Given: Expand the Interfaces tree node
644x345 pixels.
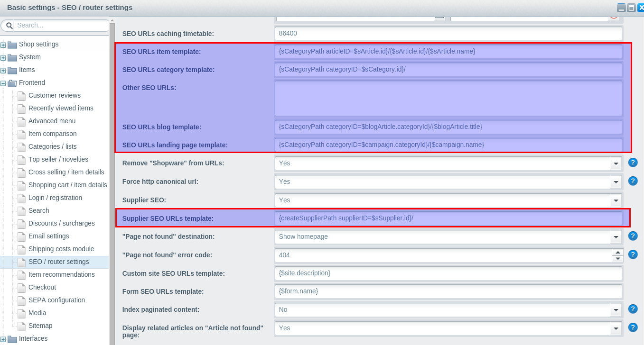Looking at the screenshot, I should (x=4, y=338).
